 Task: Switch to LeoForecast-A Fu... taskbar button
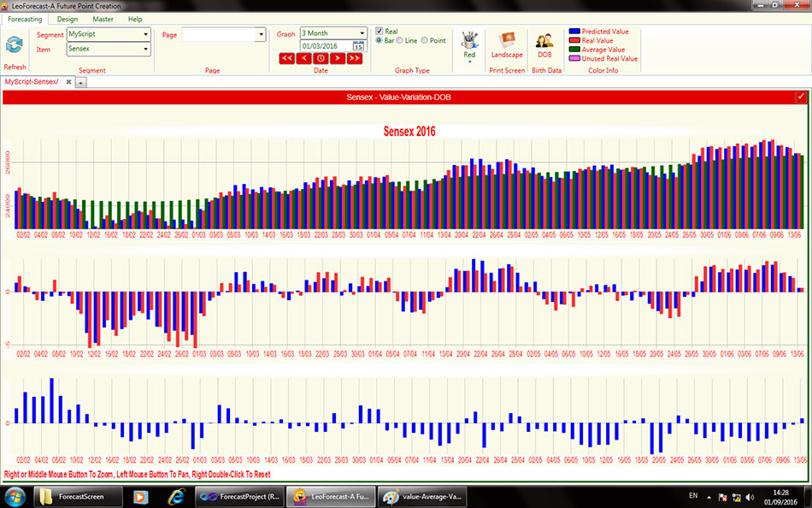331,497
